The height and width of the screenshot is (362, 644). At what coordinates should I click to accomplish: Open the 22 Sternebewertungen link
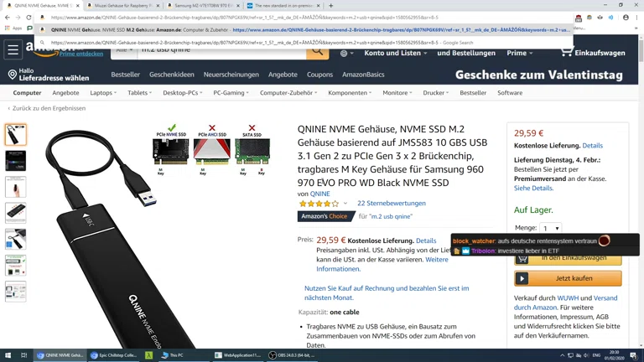tap(392, 203)
